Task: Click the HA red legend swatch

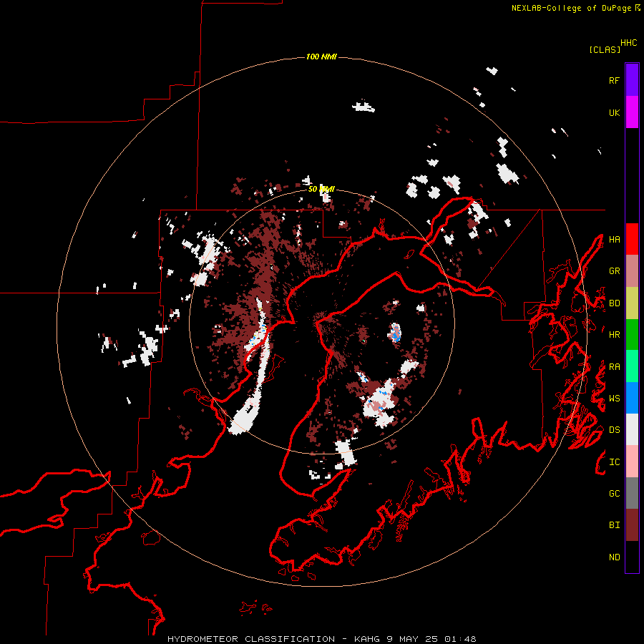Action: click(632, 239)
